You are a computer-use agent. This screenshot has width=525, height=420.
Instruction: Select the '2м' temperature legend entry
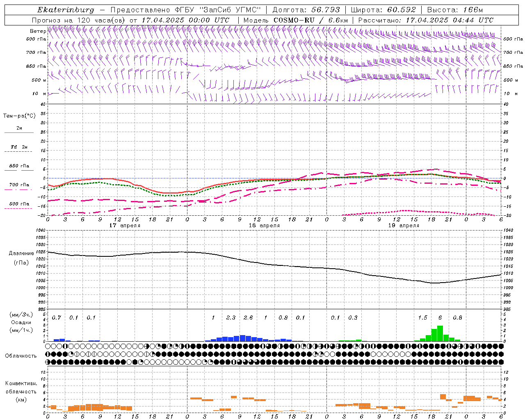[x=19, y=128]
